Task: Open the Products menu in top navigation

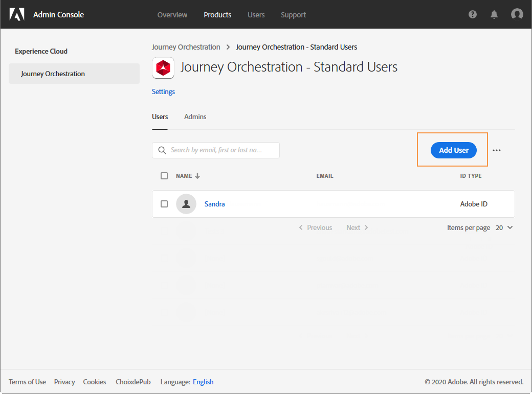Action: coord(217,15)
